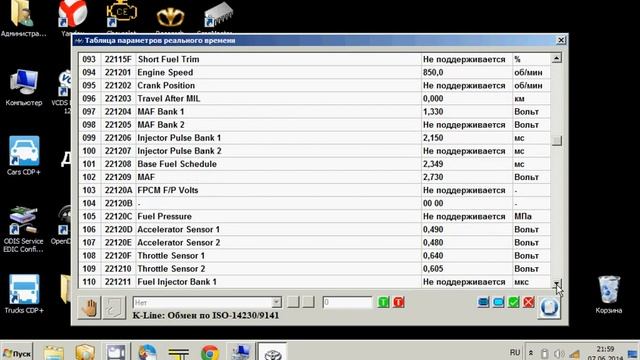Click PID code 22120B in row 104
Screen dimensions: 640x360
click(118, 203)
